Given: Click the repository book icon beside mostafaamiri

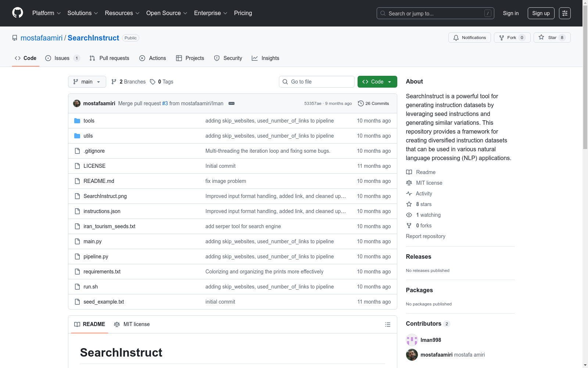Looking at the screenshot, I should pyautogui.click(x=15, y=38).
